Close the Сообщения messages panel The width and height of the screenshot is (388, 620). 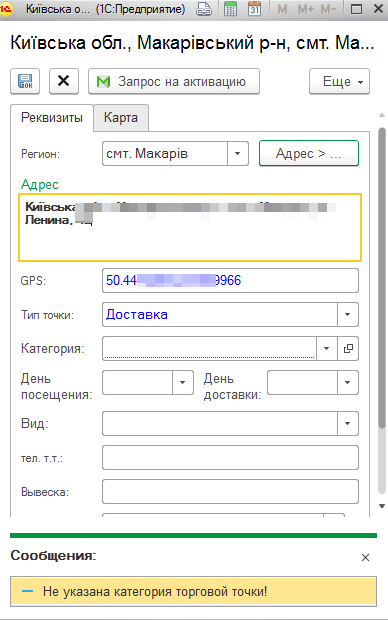[365, 558]
